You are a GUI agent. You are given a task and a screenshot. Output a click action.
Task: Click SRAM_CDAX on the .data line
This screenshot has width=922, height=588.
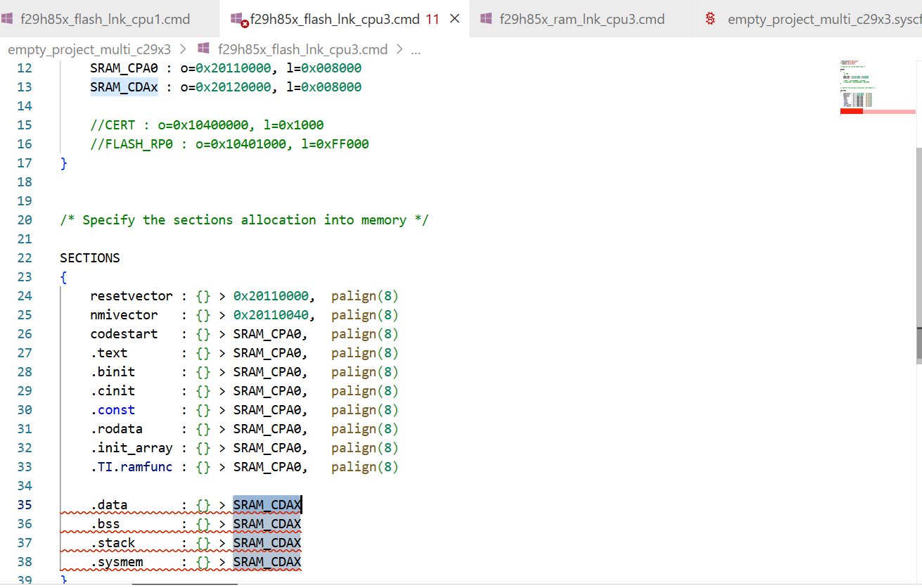tap(267, 504)
